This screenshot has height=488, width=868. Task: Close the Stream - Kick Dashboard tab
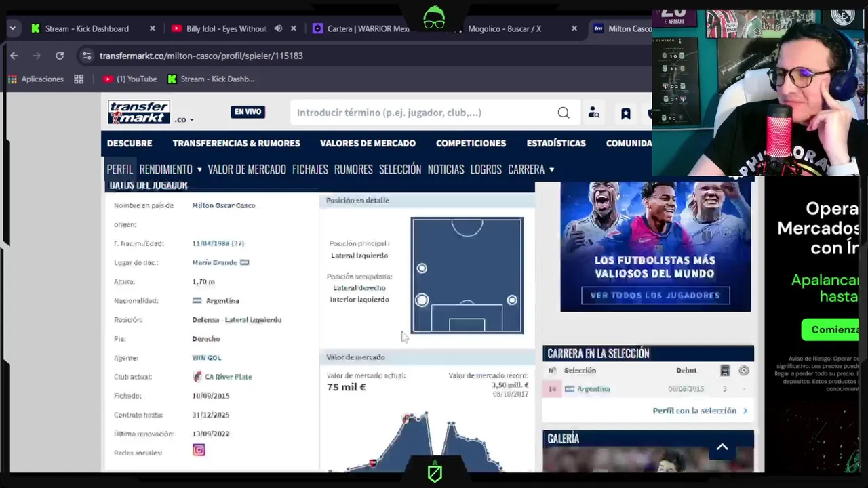pos(152,28)
